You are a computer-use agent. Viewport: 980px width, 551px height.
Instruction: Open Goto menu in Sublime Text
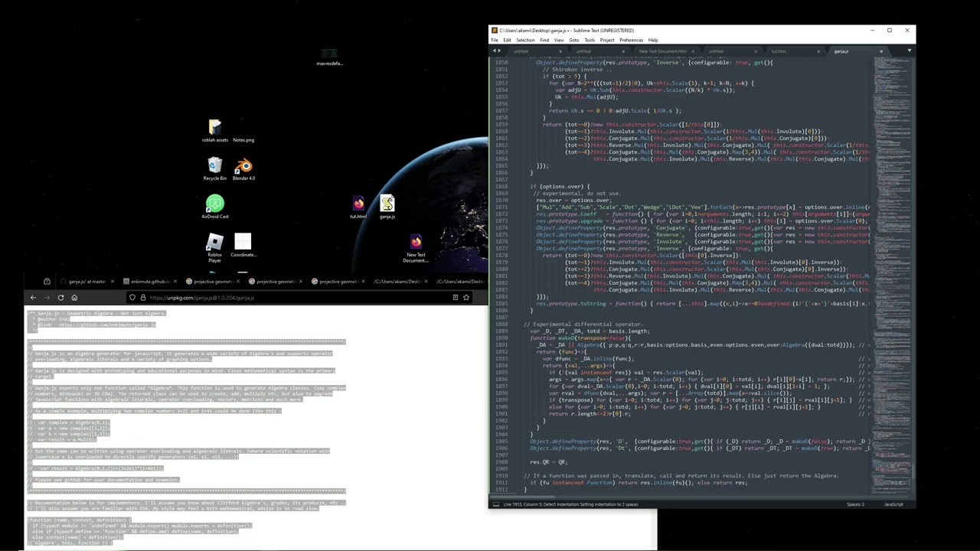click(573, 40)
